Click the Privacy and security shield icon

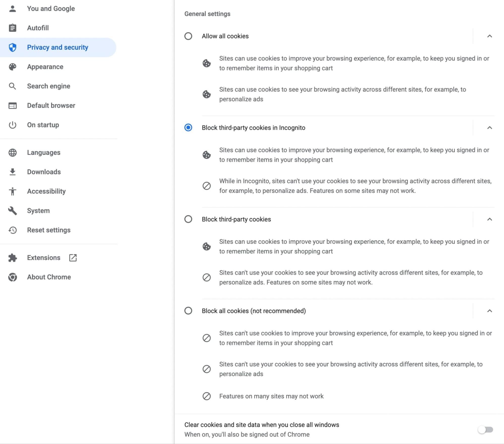[12, 47]
